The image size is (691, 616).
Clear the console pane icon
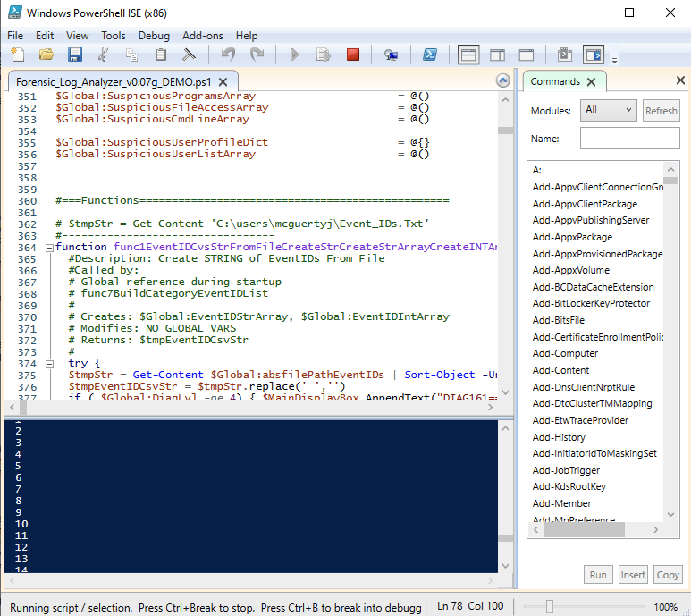tap(189, 55)
